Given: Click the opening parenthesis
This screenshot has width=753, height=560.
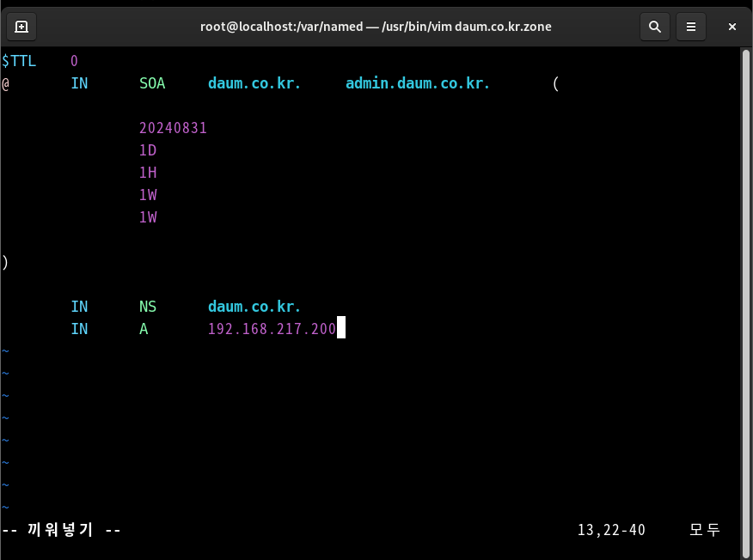Looking at the screenshot, I should [x=555, y=84].
